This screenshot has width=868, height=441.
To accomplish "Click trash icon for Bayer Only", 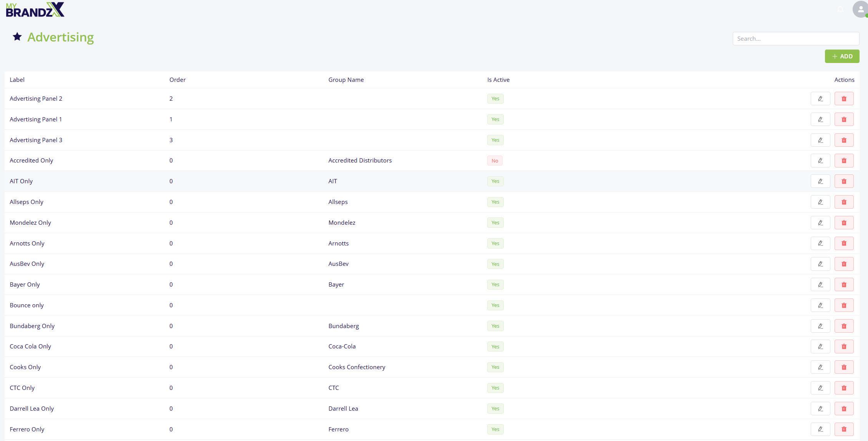I will coord(844,285).
